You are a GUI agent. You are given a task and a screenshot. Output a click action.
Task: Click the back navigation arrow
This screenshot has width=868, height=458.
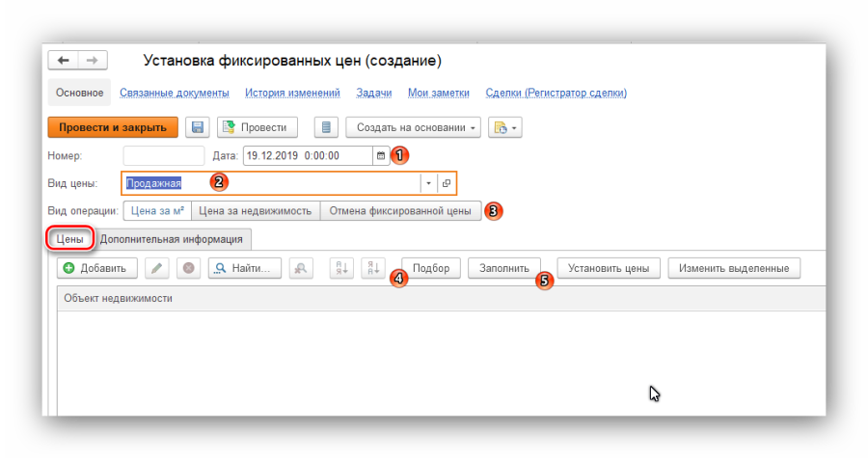pyautogui.click(x=64, y=61)
